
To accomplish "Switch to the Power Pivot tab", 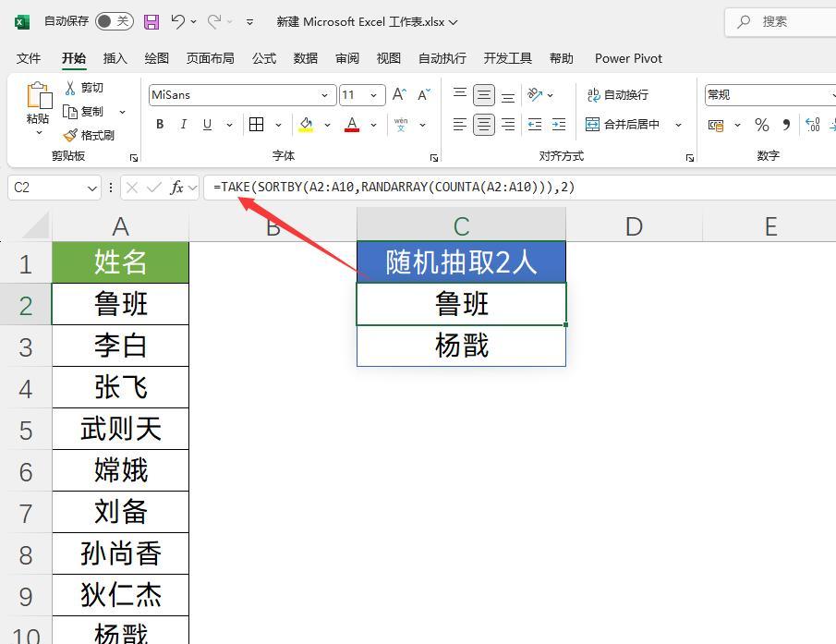I will coord(628,58).
